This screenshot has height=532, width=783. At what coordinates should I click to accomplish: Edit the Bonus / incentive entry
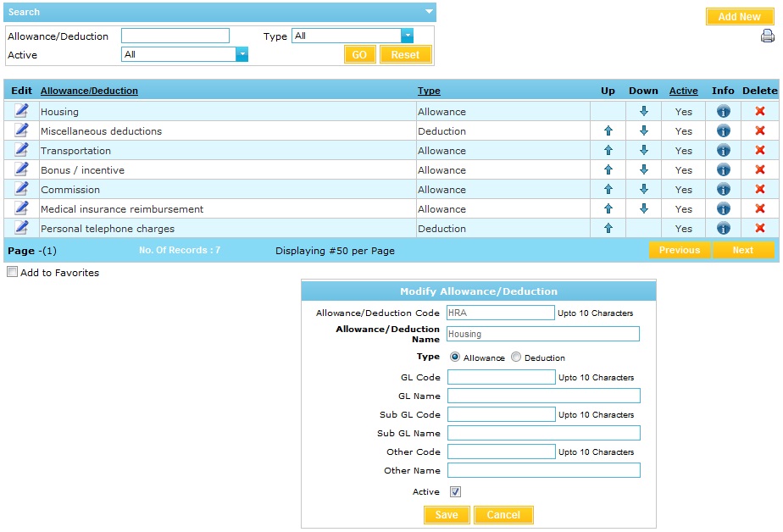pos(21,169)
